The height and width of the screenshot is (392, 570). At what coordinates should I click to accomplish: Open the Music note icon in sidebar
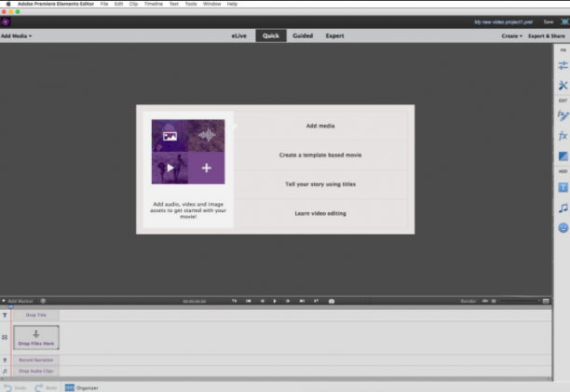[563, 208]
